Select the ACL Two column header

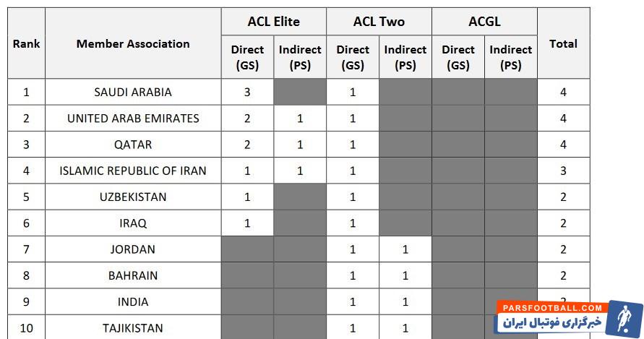(379, 22)
